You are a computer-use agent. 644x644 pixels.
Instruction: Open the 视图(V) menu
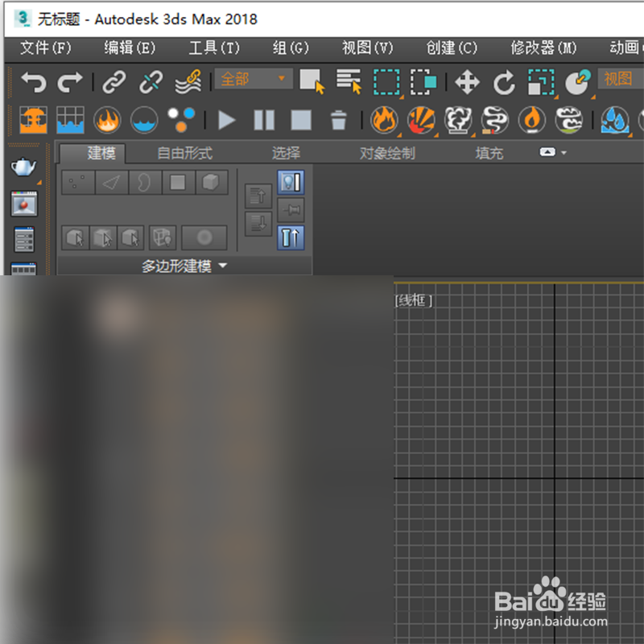coord(368,48)
